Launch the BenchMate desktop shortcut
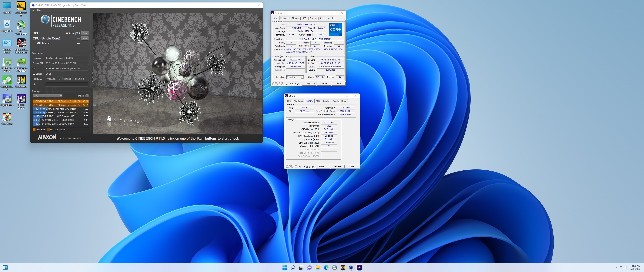Image resolution: width=644 pixels, height=272 pixels. click(x=21, y=82)
